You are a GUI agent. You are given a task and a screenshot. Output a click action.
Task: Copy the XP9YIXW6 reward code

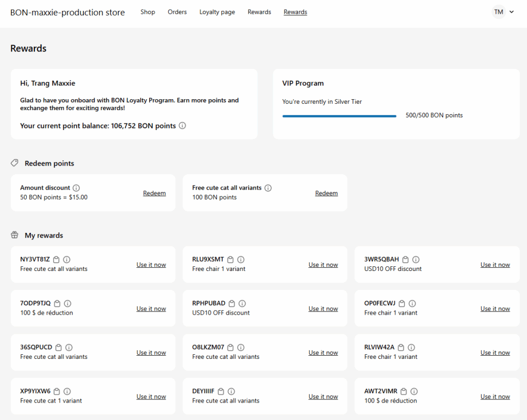tap(57, 391)
